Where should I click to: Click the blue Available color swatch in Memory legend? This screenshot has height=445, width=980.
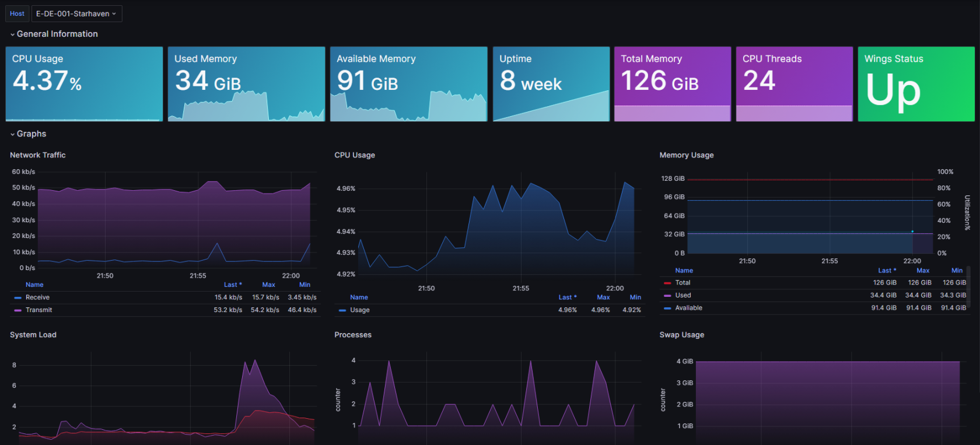(667, 309)
